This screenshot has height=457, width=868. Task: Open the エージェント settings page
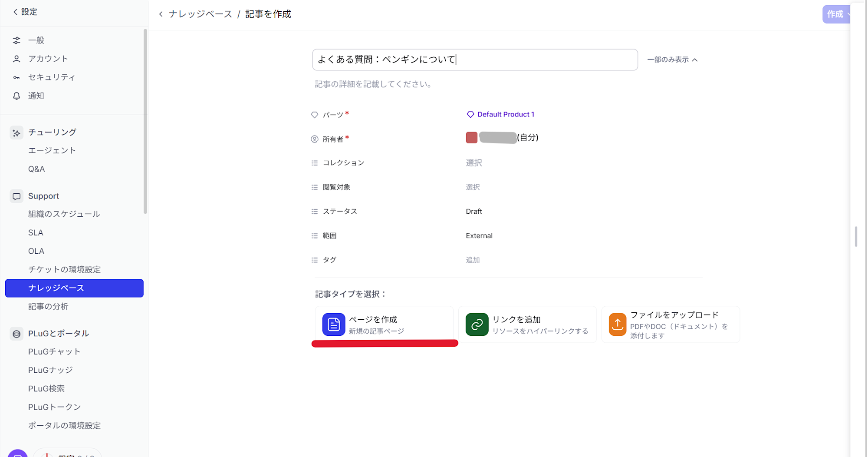tap(52, 151)
